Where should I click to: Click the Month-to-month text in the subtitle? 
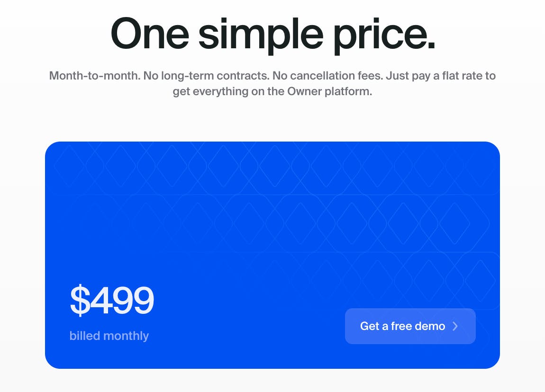click(x=94, y=75)
